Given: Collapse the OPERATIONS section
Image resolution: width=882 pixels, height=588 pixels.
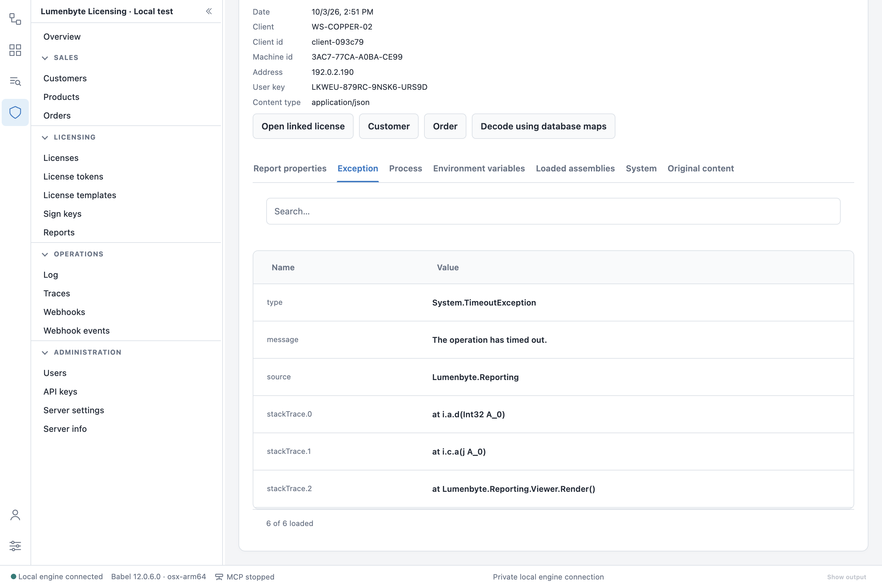Looking at the screenshot, I should pos(45,254).
